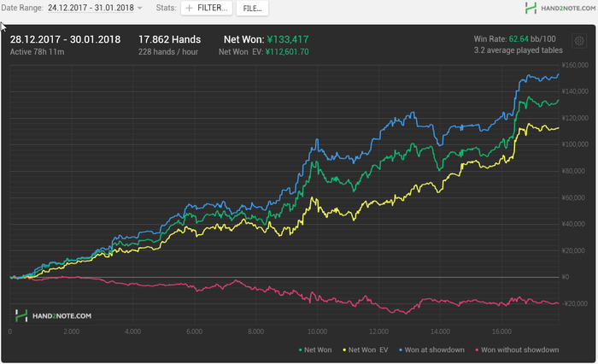Open the graph settings gear
The image size is (598, 364).
[578, 41]
